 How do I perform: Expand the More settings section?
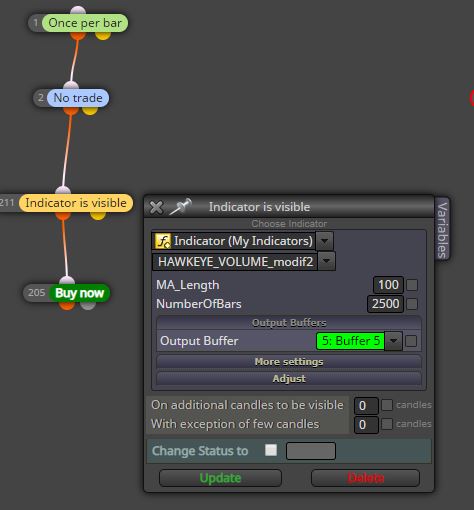point(289,362)
